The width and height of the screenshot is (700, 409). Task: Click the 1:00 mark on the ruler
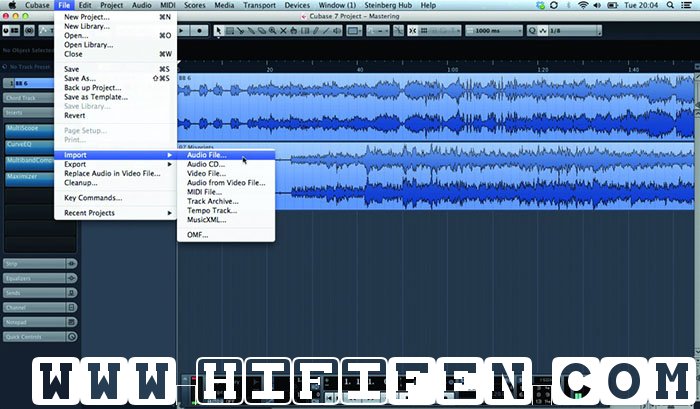[x=452, y=69]
